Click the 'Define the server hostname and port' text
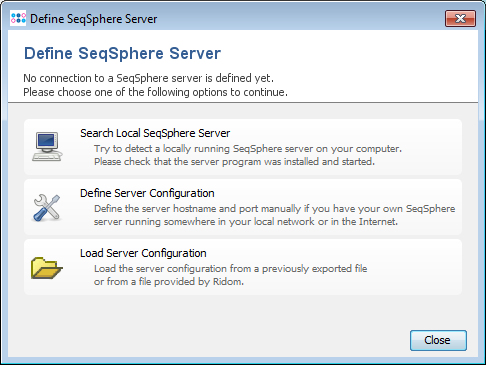486x365 pixels. pyautogui.click(x=274, y=209)
